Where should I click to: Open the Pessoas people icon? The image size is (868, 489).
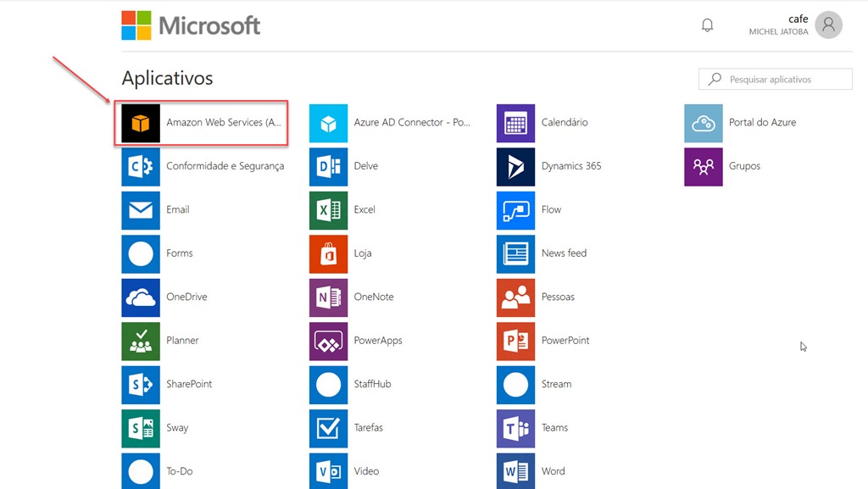click(515, 297)
